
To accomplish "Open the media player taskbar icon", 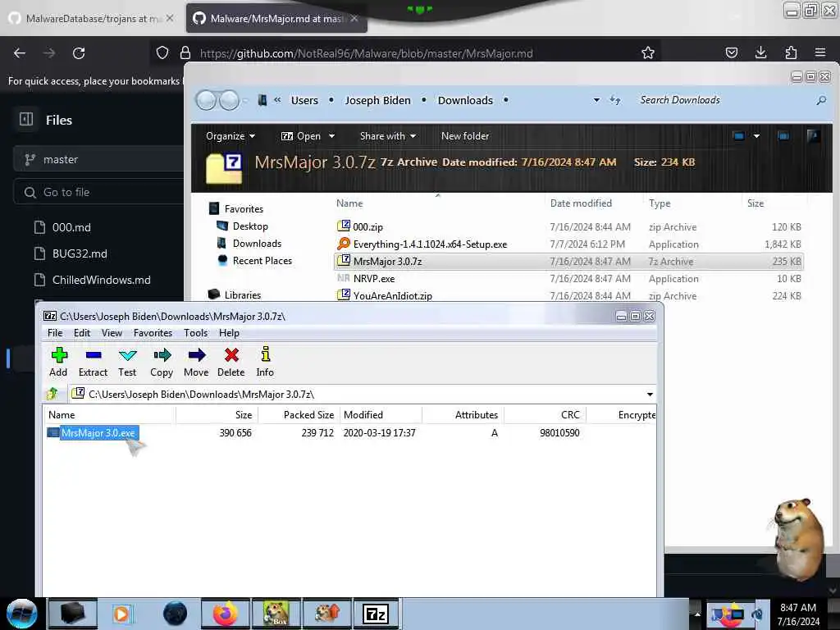I will (121, 614).
